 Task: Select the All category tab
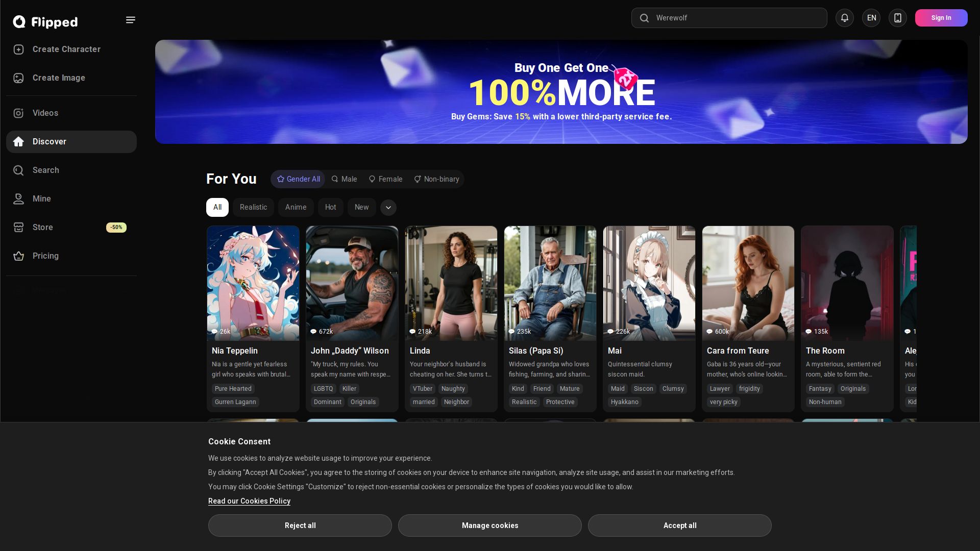click(x=217, y=208)
